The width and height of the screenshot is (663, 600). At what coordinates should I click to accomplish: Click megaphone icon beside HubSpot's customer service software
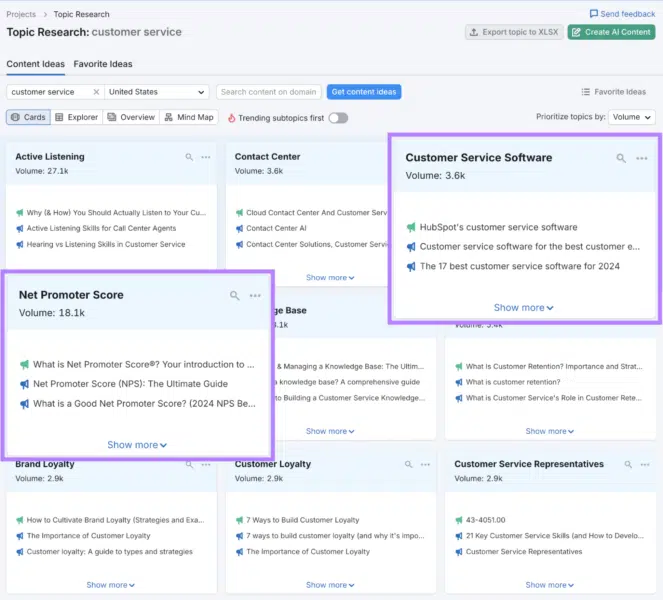point(411,227)
